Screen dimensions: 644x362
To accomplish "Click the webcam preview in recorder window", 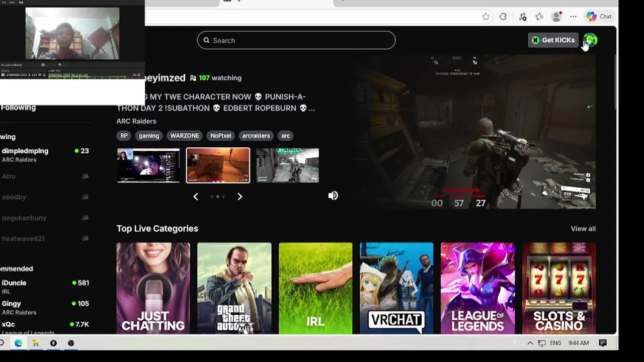I will coord(72,33).
